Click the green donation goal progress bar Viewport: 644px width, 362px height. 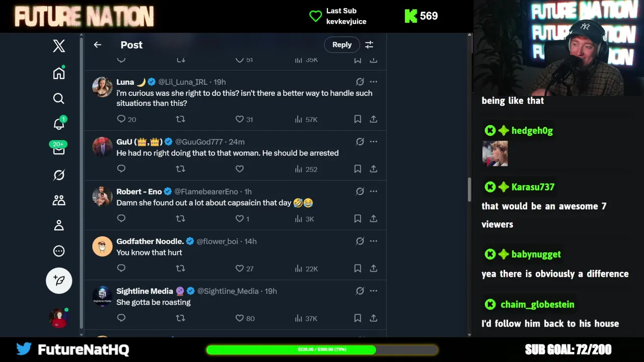coord(322,349)
